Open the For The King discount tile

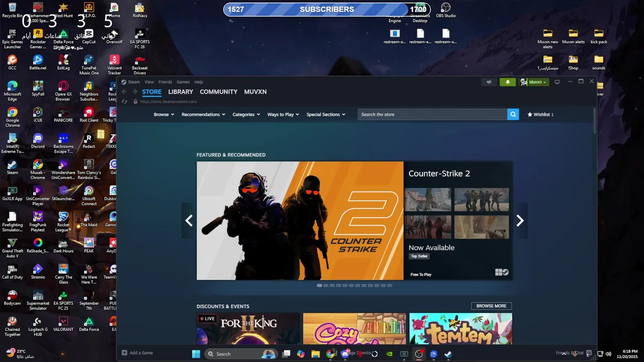pyautogui.click(x=249, y=328)
